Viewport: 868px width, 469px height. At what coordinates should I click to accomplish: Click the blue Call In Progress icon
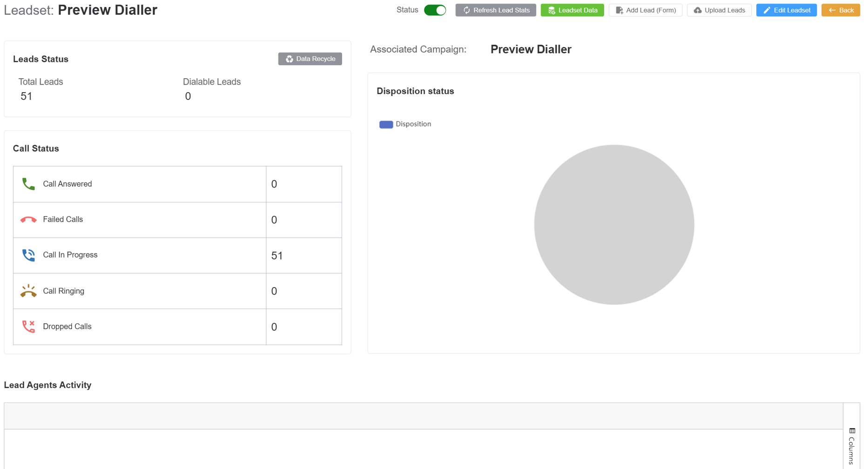click(x=28, y=255)
